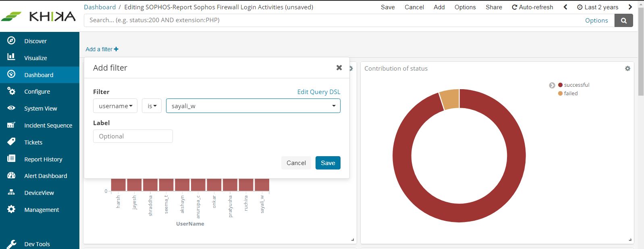Open Incident Sequence in the sidebar

pos(48,126)
